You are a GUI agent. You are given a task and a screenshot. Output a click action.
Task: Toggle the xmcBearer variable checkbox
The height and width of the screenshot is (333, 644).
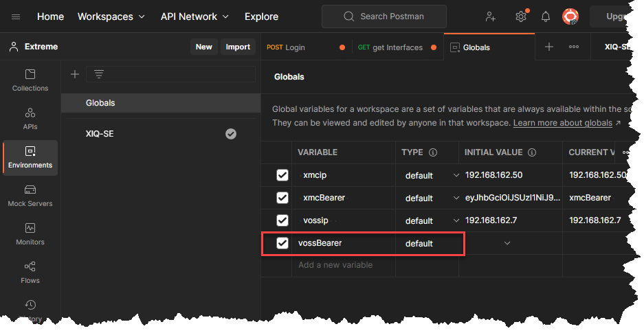[x=282, y=198]
